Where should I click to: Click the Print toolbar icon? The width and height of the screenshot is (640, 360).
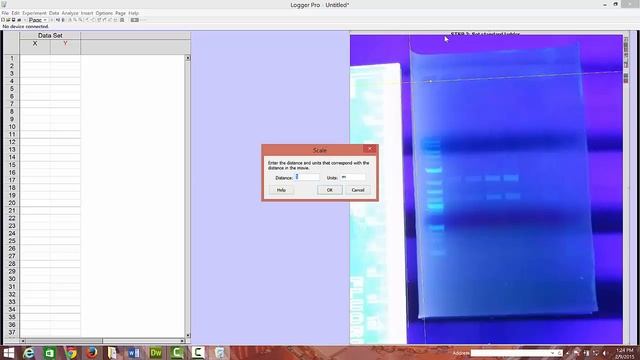point(19,20)
